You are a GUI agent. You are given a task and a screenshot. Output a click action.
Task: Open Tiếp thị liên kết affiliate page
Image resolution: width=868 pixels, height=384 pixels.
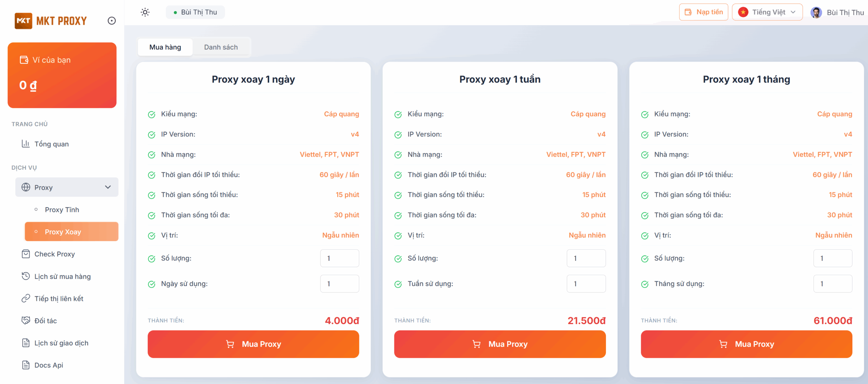point(59,299)
